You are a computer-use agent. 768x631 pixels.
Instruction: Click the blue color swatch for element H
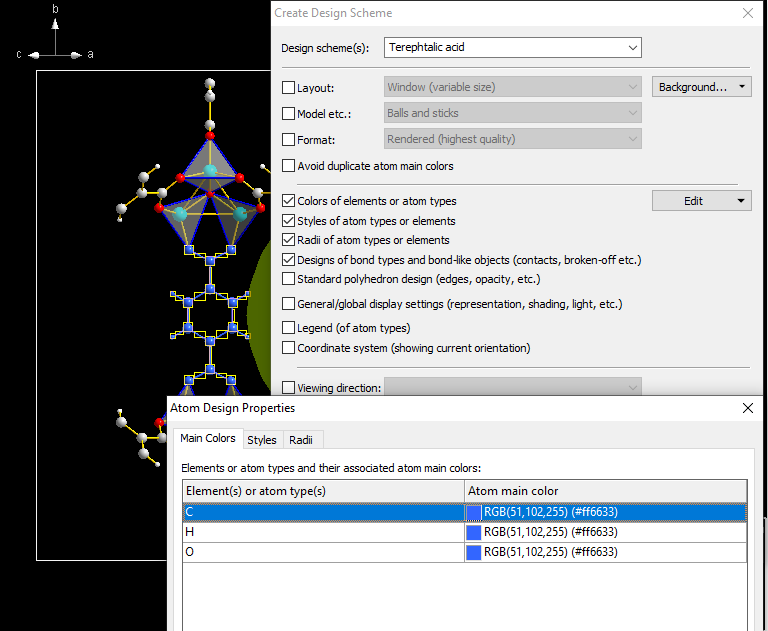click(474, 533)
